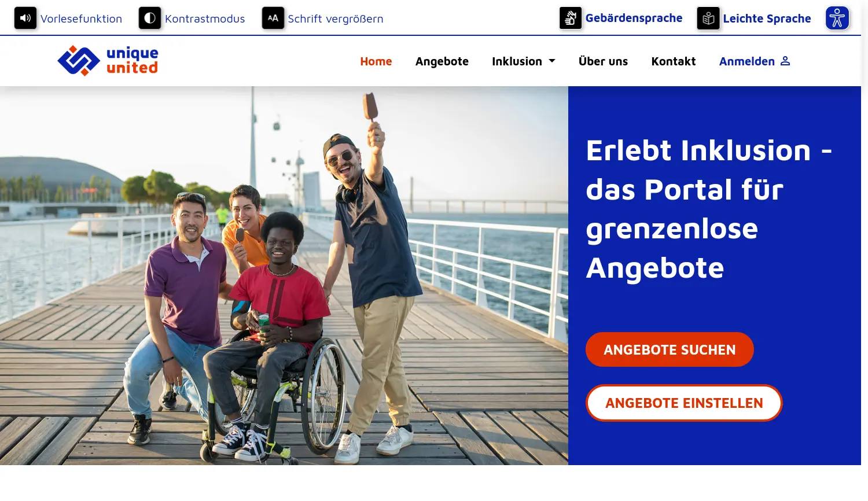Open the Inklusion menu
868x501 pixels.
523,61
